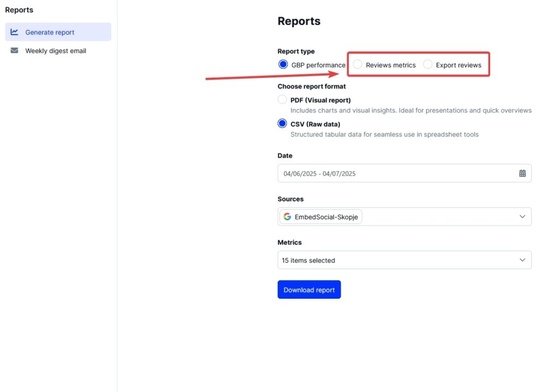
Task: Choose the Export reviews radio button
Action: coord(427,64)
